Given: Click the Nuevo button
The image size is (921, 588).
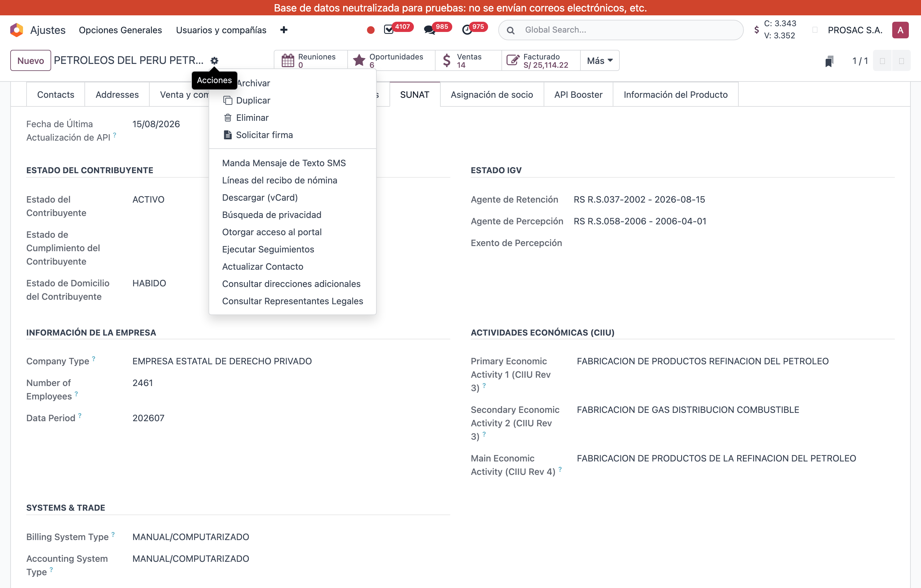Looking at the screenshot, I should [x=31, y=60].
